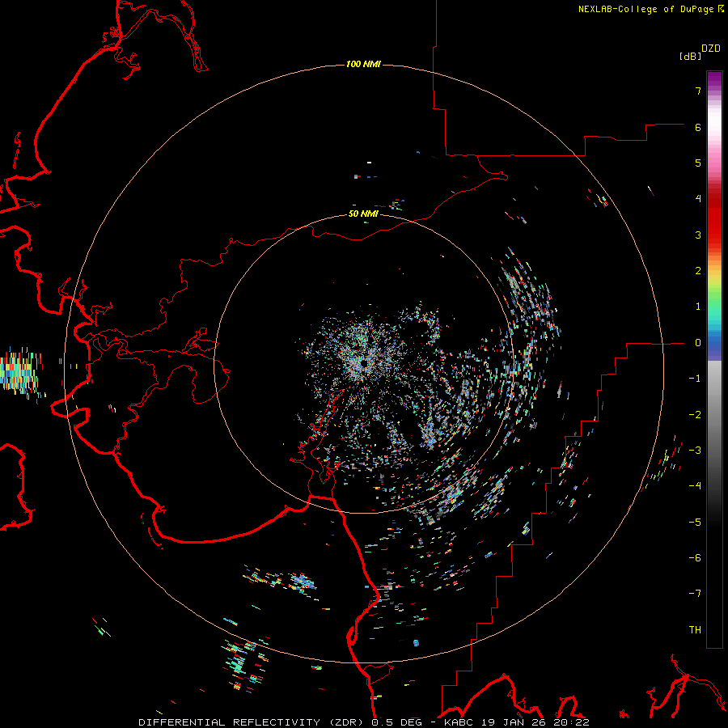
Task: Click the 3 value on the color scale
Action: pos(698,235)
